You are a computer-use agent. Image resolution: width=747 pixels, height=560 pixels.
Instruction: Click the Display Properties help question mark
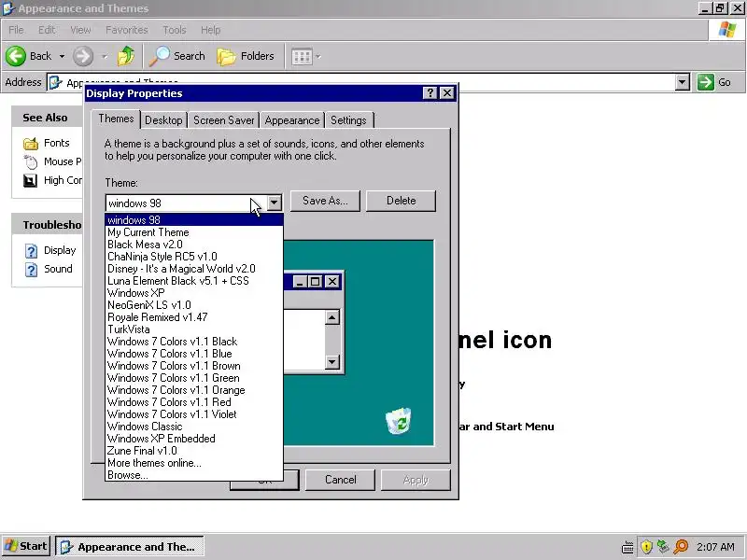point(430,92)
